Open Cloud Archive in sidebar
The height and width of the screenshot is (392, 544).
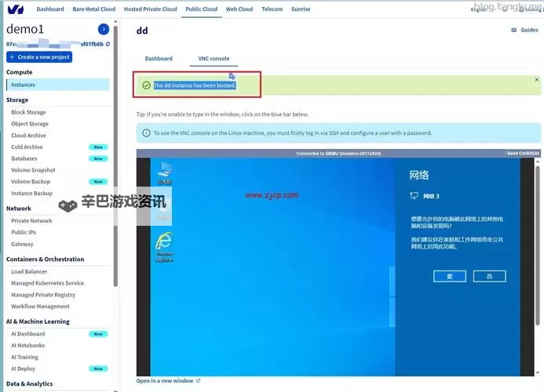pyautogui.click(x=28, y=136)
